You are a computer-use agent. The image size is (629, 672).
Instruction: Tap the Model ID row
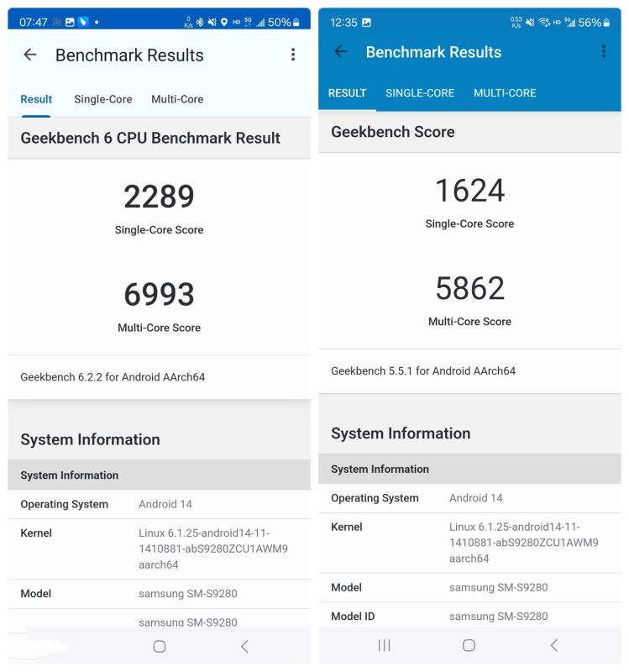tap(469, 617)
